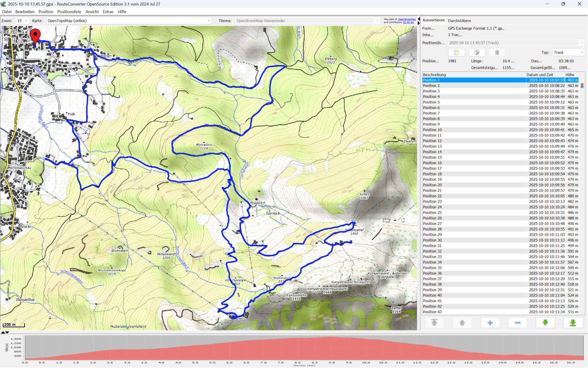Image resolution: width=588 pixels, height=368 pixels.
Task: Click the CC-BY-SA license link
Action: coord(408,22)
